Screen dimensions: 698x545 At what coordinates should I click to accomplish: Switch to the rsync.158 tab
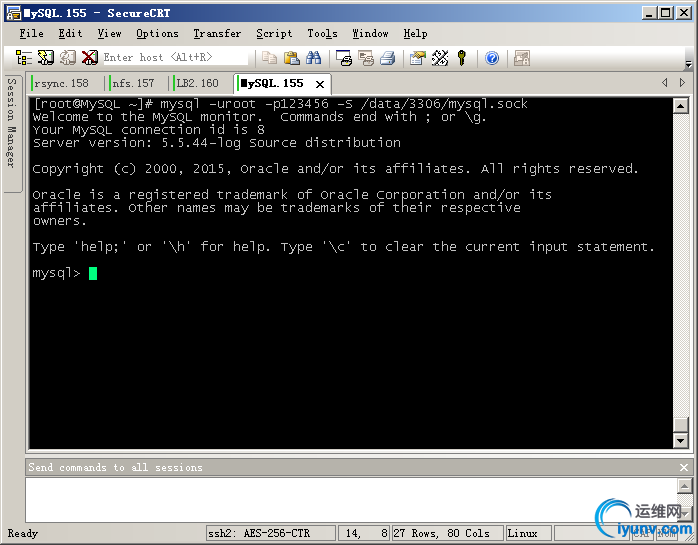point(61,83)
